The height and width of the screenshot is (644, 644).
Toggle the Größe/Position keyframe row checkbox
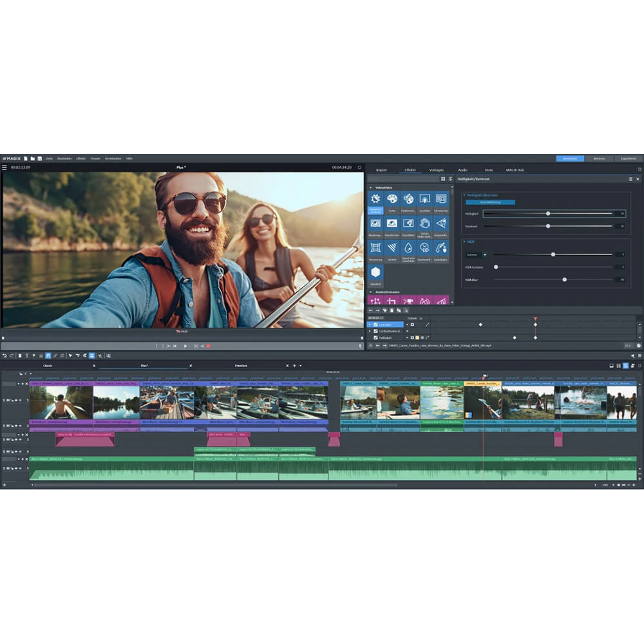pyautogui.click(x=375, y=331)
